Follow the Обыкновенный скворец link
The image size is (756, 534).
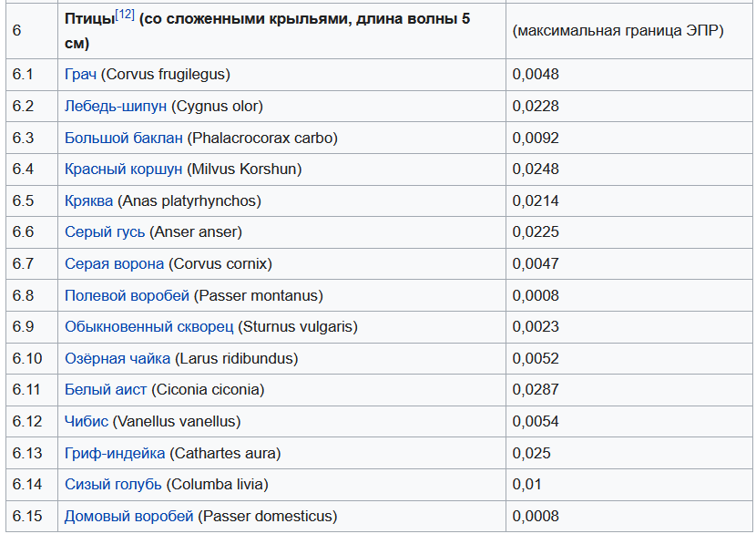click(x=148, y=327)
